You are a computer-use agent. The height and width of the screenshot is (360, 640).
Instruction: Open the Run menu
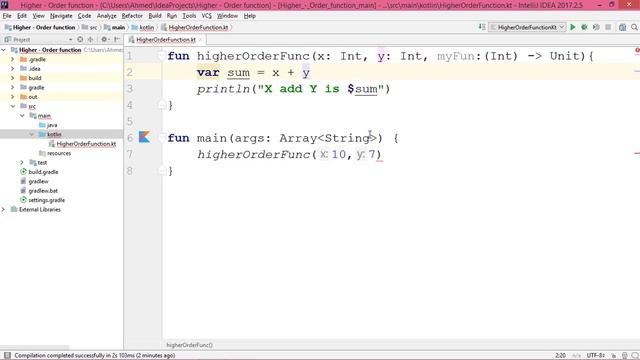(x=172, y=16)
